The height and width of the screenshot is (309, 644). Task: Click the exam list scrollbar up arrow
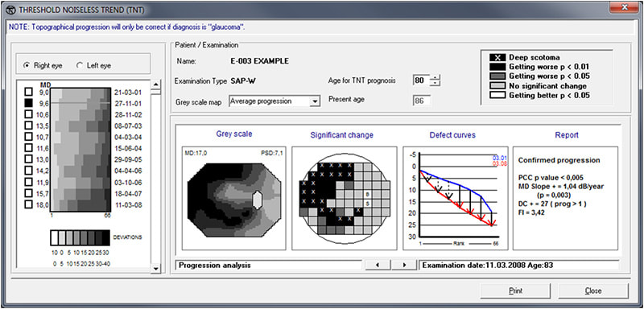156,84
